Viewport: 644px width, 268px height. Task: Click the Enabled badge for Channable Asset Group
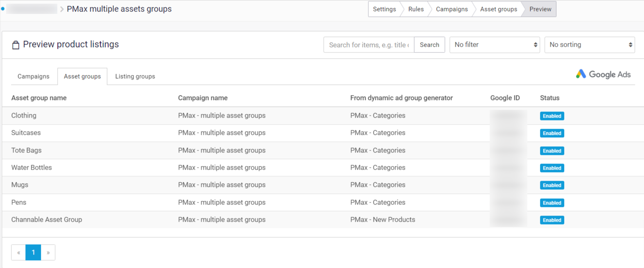552,220
